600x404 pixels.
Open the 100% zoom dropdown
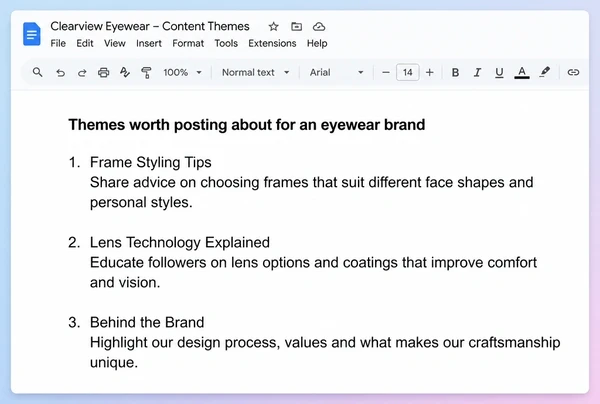[183, 72]
